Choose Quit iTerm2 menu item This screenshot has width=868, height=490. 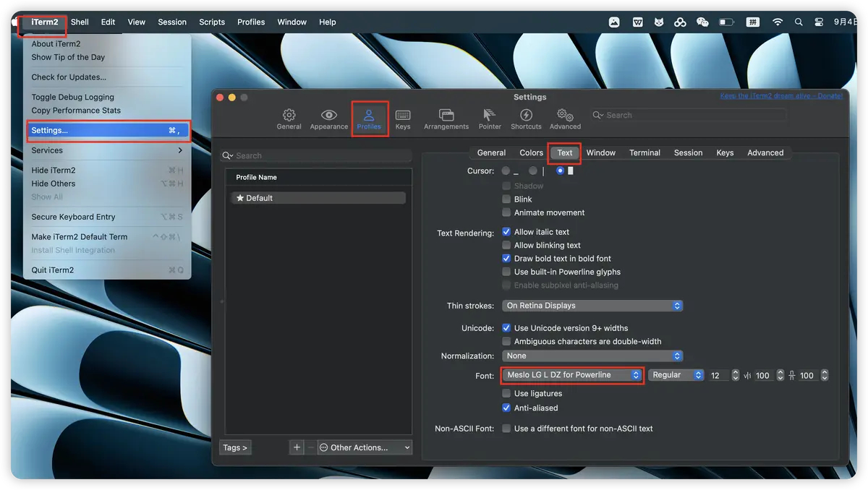(107, 270)
